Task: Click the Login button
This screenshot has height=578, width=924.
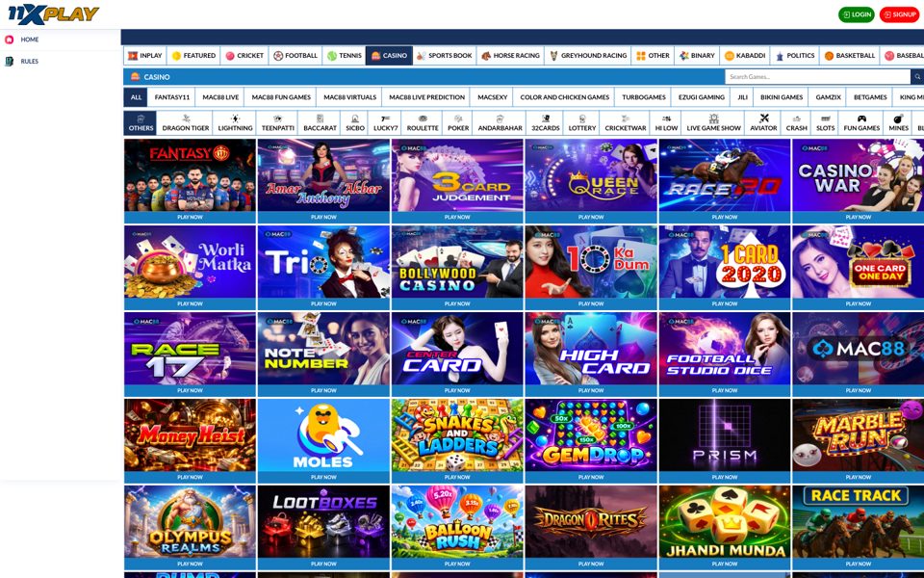Action: click(x=857, y=14)
